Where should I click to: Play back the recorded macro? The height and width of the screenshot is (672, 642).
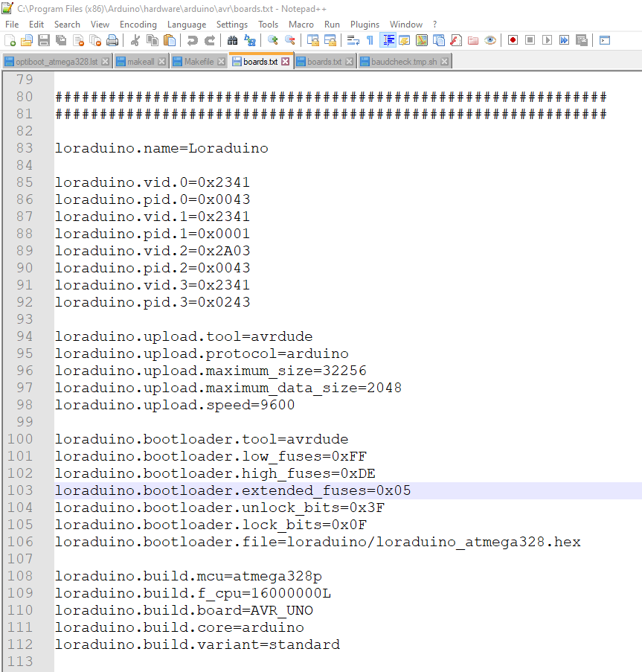pos(548,41)
